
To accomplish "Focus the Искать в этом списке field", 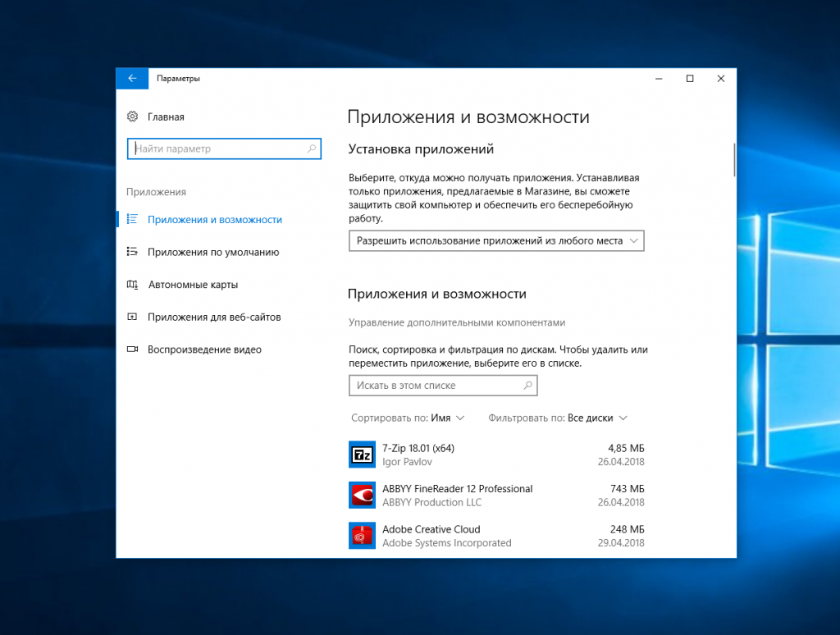I will (435, 386).
